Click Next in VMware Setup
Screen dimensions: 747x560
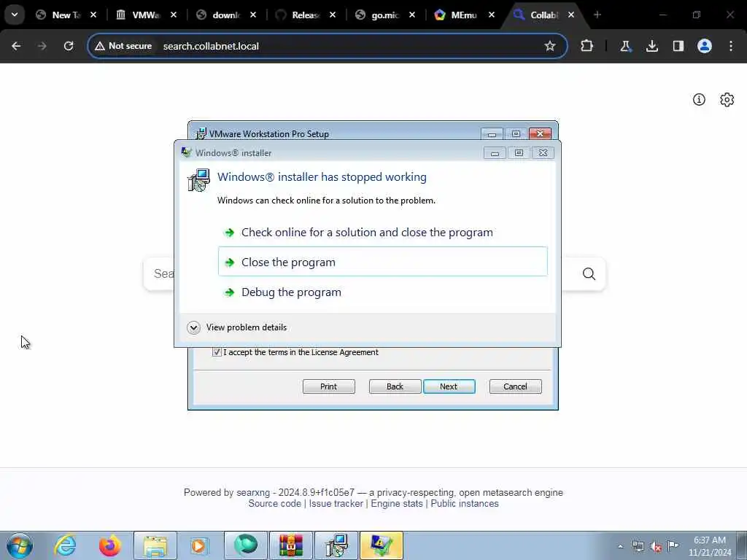449,386
